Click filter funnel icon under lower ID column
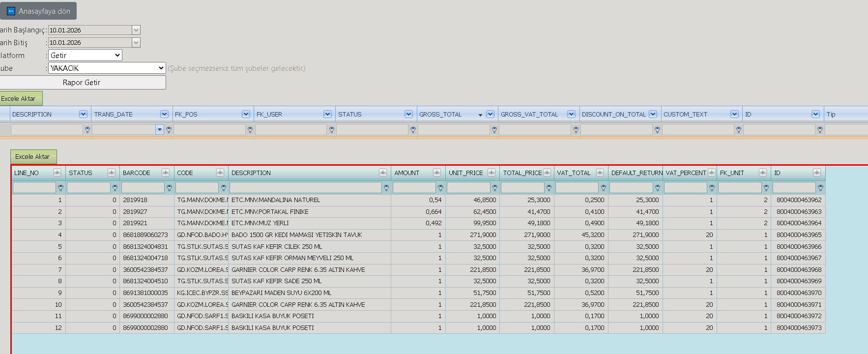The width and height of the screenshot is (868, 354). pyautogui.click(x=820, y=188)
